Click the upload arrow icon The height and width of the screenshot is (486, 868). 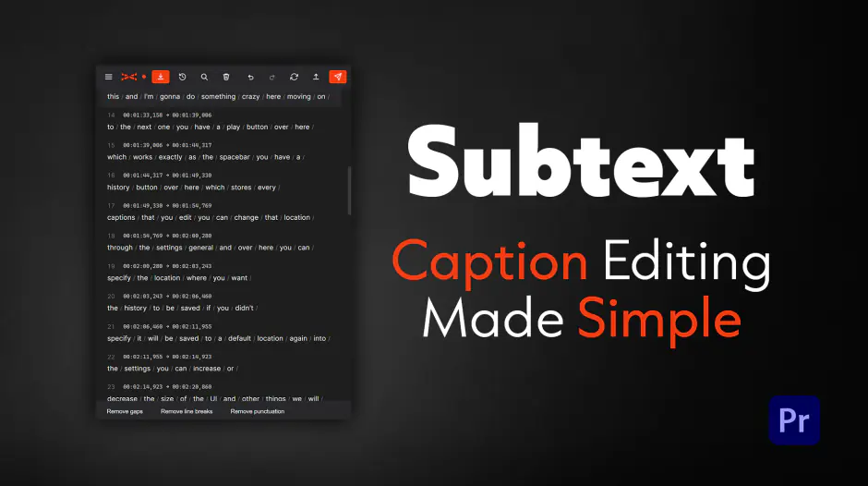point(316,77)
